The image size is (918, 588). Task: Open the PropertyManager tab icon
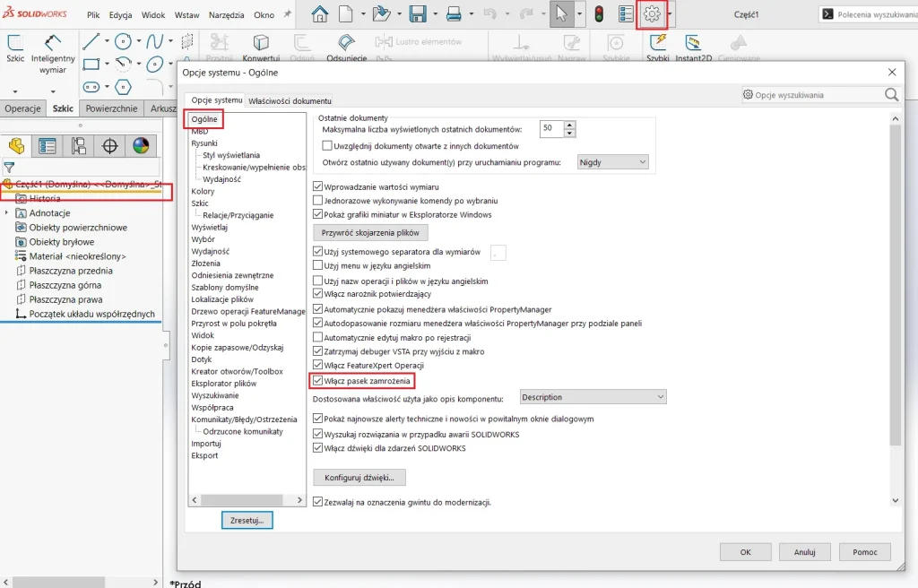pos(48,146)
